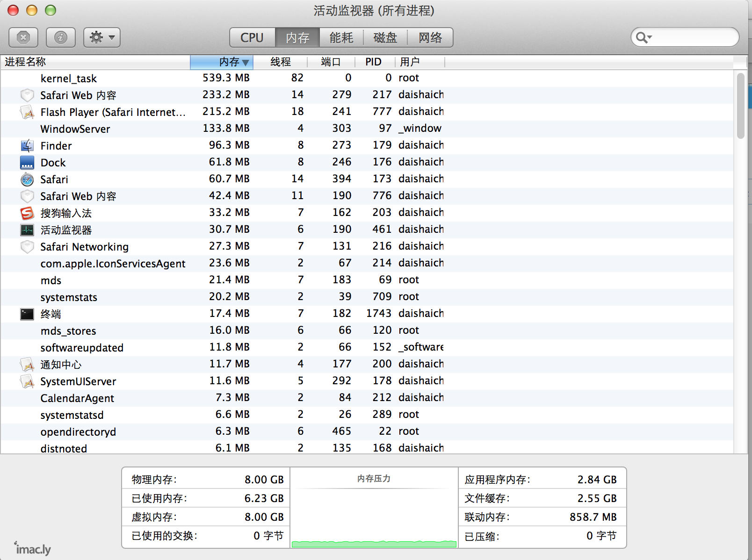Sort by 进程名称 column header

tap(95, 62)
